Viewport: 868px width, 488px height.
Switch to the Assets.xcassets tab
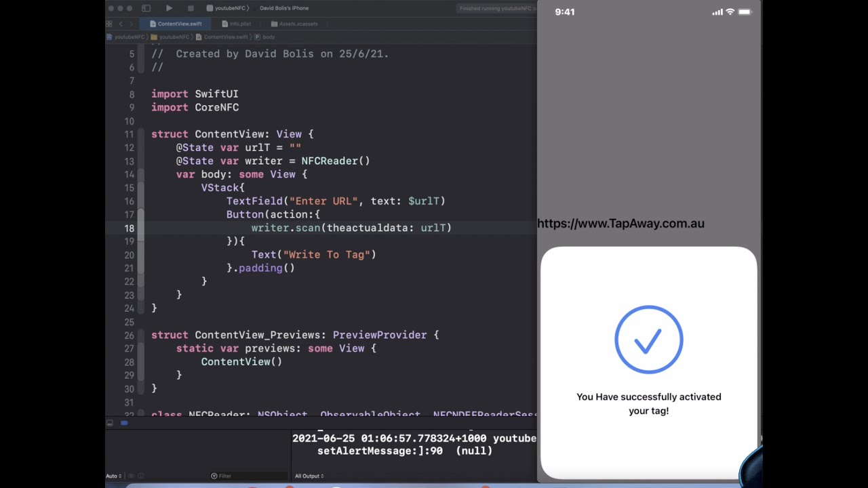point(294,24)
